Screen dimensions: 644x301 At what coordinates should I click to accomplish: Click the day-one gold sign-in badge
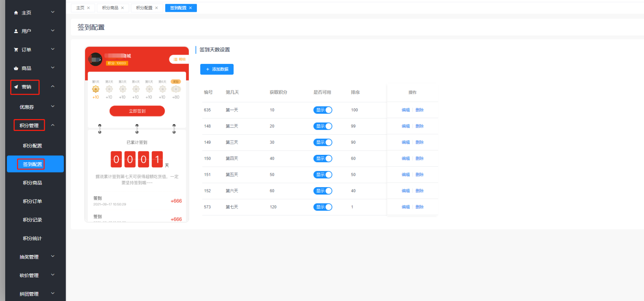click(x=95, y=89)
